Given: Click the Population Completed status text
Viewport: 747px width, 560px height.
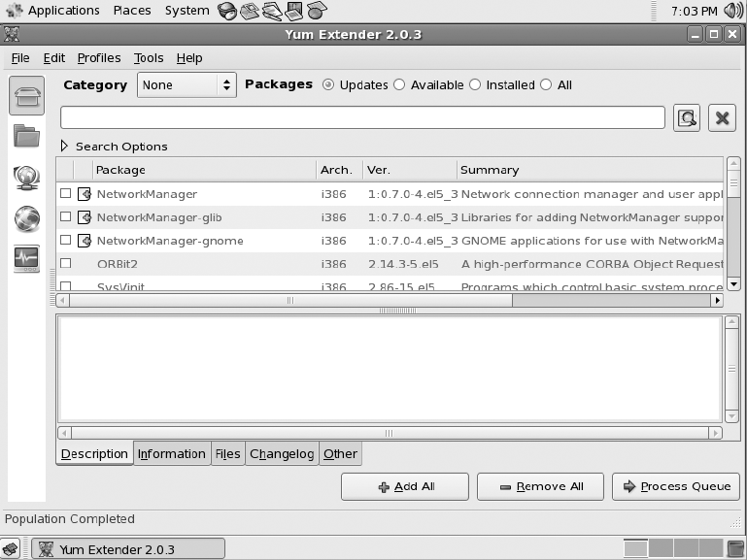Looking at the screenshot, I should pos(70,518).
